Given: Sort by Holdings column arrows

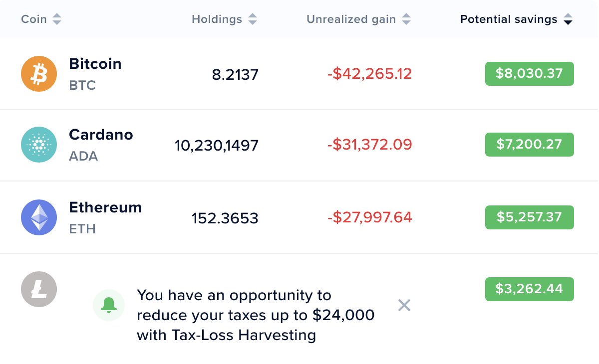Looking at the screenshot, I should (253, 19).
